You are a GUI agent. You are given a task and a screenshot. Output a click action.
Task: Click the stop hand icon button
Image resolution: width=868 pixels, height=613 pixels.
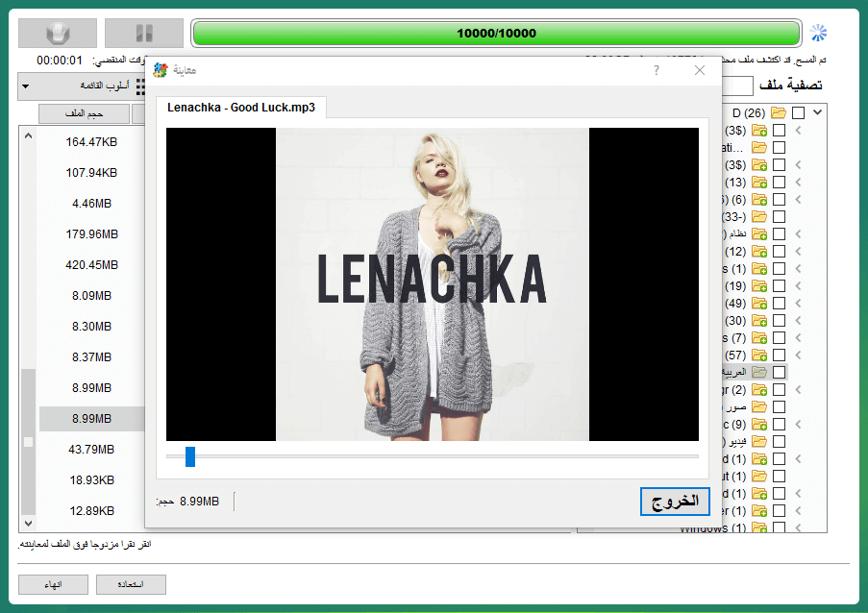(x=58, y=34)
